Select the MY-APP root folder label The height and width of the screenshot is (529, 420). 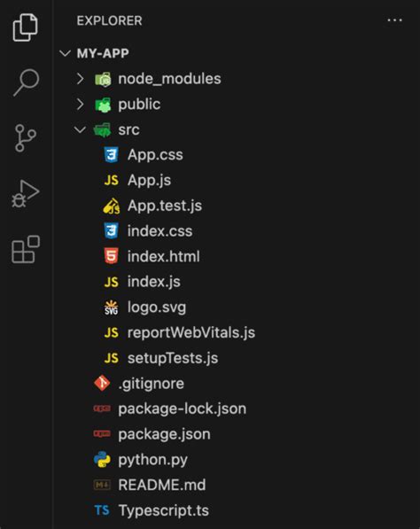[x=103, y=53]
